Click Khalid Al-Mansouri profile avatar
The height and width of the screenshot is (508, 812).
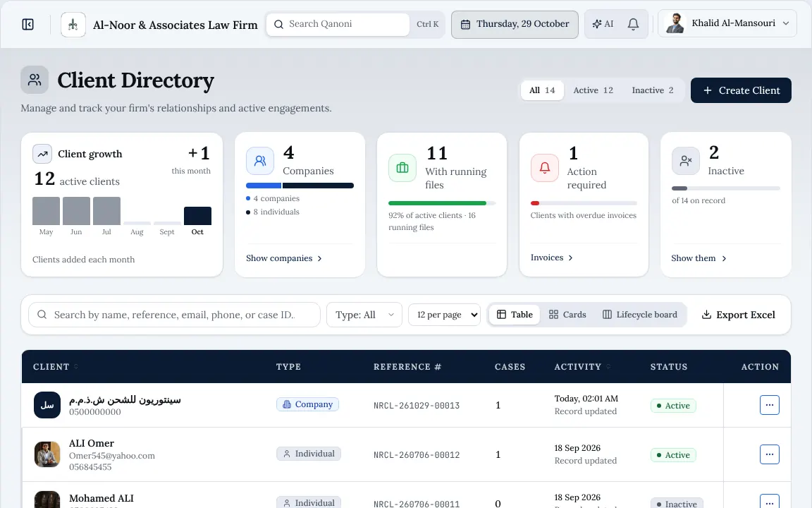click(x=675, y=23)
